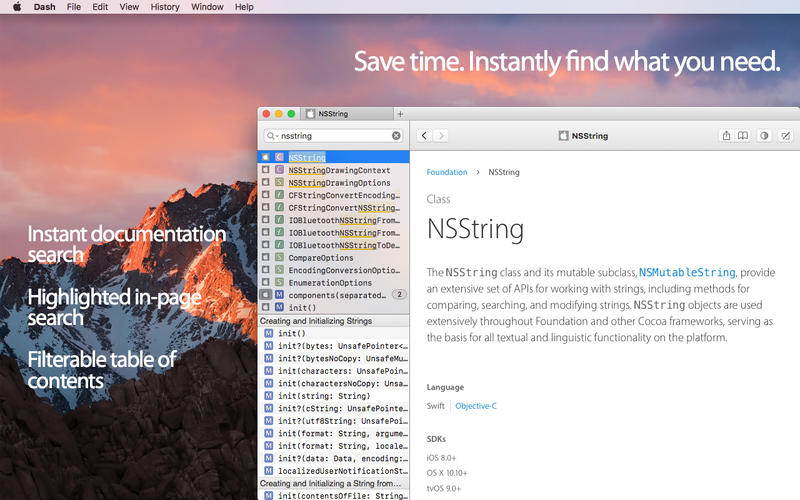
Task: Click the M icon for components(separated
Action: pyautogui.click(x=280, y=294)
